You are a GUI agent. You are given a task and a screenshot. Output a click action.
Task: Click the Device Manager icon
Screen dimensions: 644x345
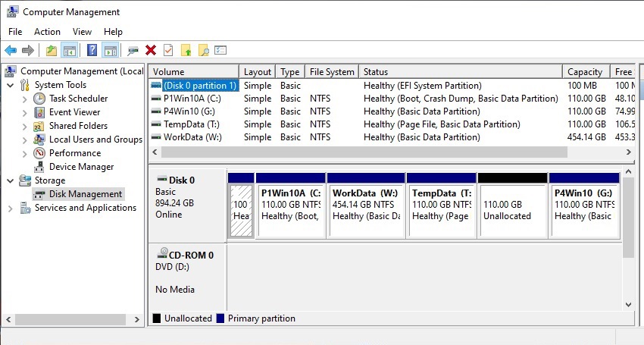(x=39, y=167)
